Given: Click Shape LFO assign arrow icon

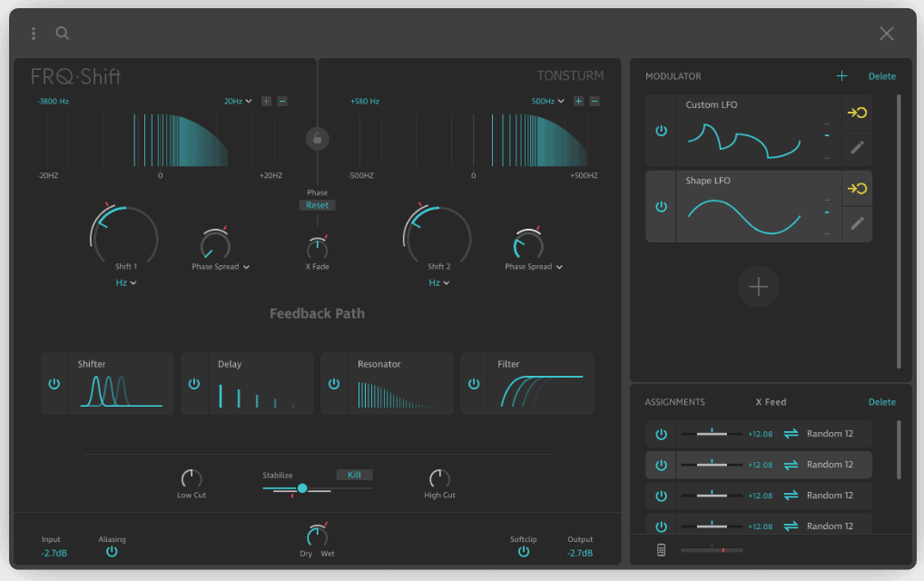Looking at the screenshot, I should [x=857, y=189].
